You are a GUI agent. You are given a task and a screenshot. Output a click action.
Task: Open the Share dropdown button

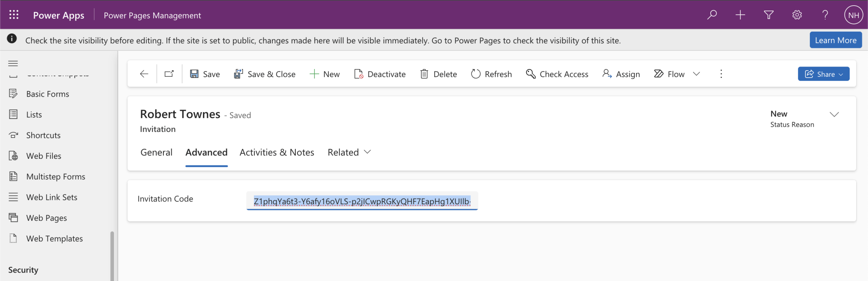point(823,74)
